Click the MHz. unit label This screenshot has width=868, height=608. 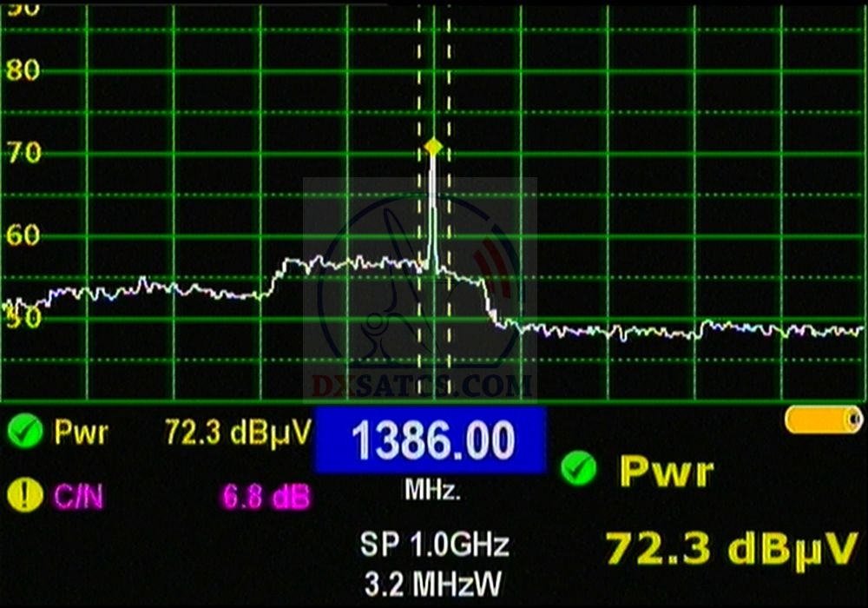(433, 492)
